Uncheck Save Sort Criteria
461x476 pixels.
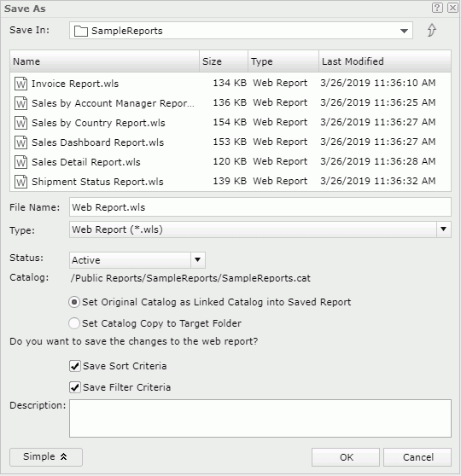point(75,366)
